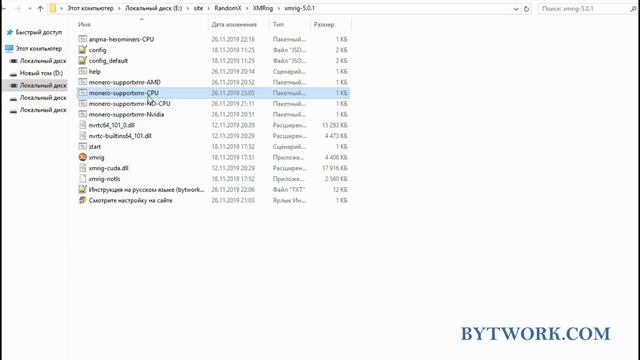Click the Смотрите настройку на сайте shortcut icon
Screen dimensions: 640x360
82,200
